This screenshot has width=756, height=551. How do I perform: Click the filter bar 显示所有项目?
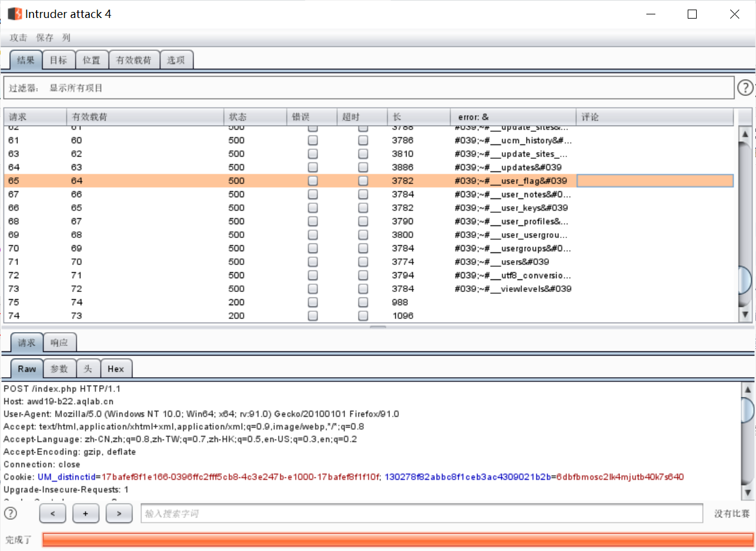click(x=369, y=88)
